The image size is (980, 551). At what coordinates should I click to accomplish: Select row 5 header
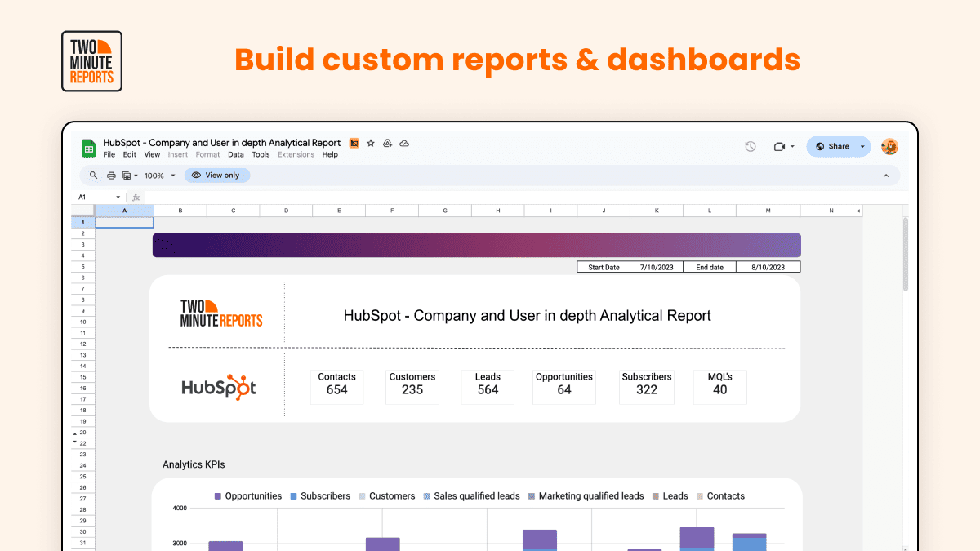click(x=82, y=267)
